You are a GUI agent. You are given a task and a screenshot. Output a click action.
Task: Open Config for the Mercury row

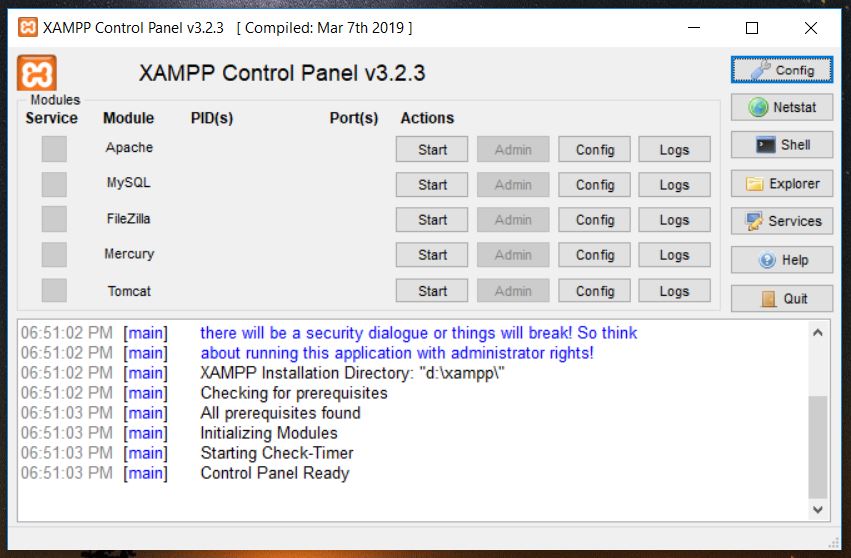pyautogui.click(x=595, y=255)
